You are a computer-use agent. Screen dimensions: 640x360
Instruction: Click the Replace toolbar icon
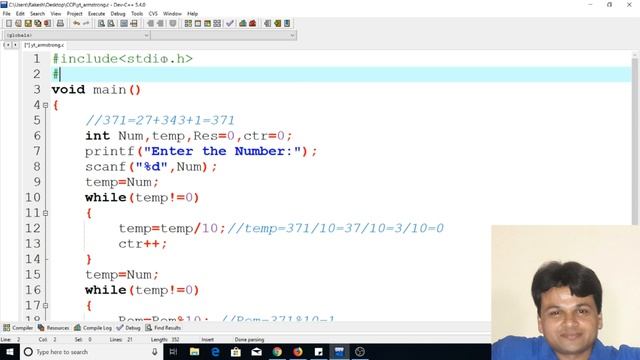111,24
